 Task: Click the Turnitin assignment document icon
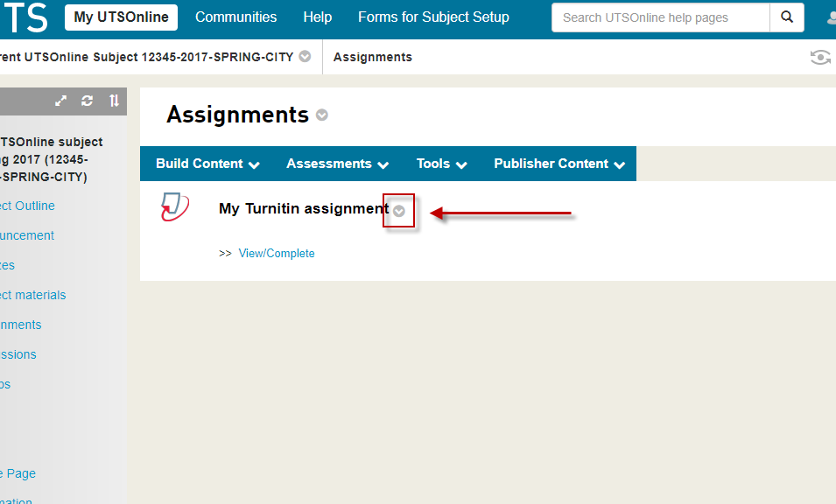tap(174, 207)
